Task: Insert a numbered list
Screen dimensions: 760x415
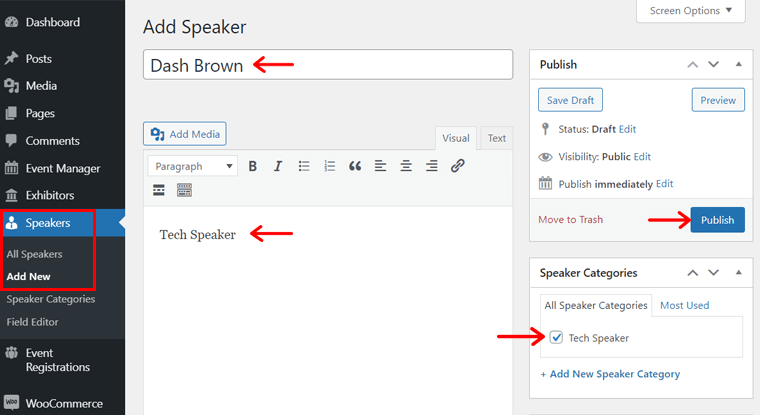Action: pos(330,166)
